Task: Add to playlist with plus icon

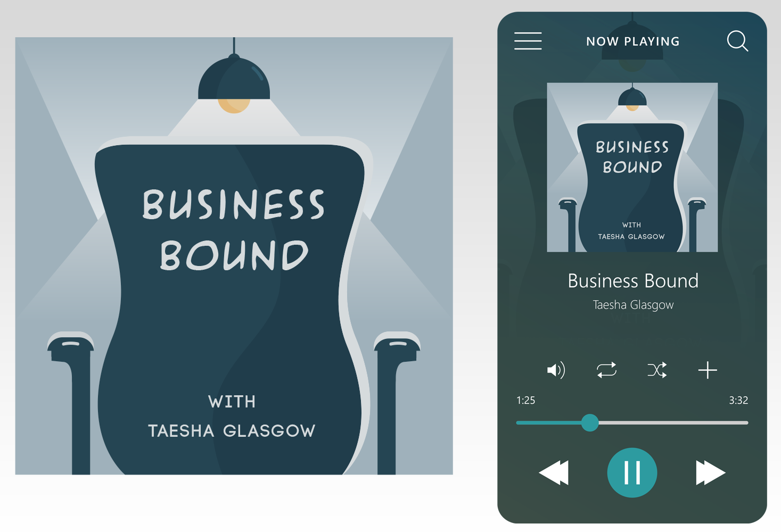Action: 708,370
